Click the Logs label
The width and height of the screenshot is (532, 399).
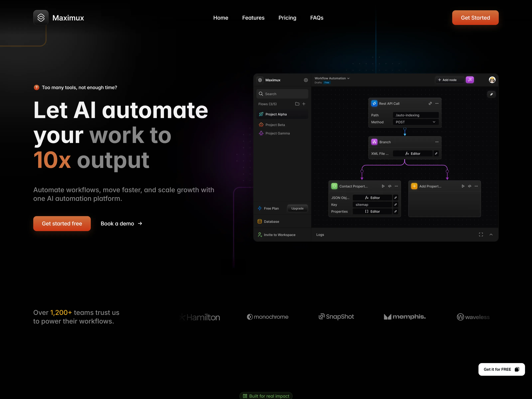tap(320, 234)
